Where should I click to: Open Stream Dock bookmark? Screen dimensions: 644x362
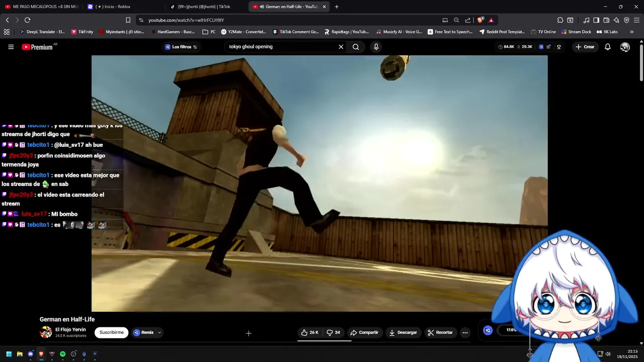tap(576, 32)
